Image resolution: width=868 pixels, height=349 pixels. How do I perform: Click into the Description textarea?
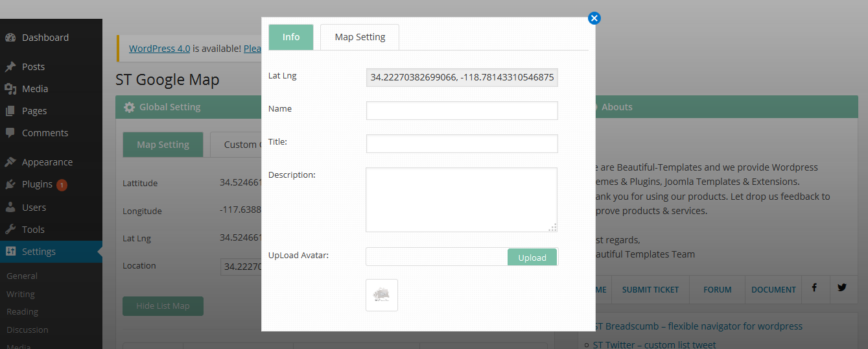[462, 200]
